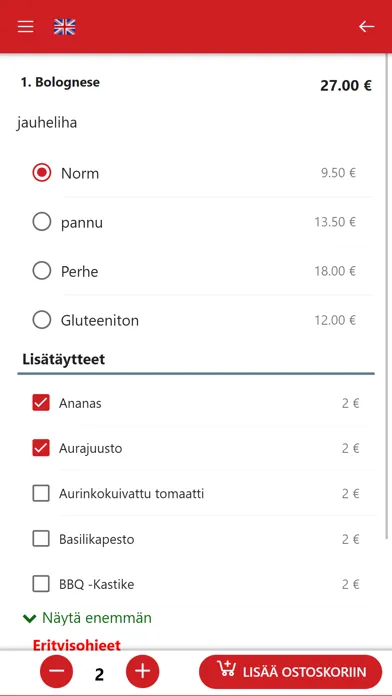Increase quantity with the plus button
This screenshot has height=696, width=392.
point(143,671)
